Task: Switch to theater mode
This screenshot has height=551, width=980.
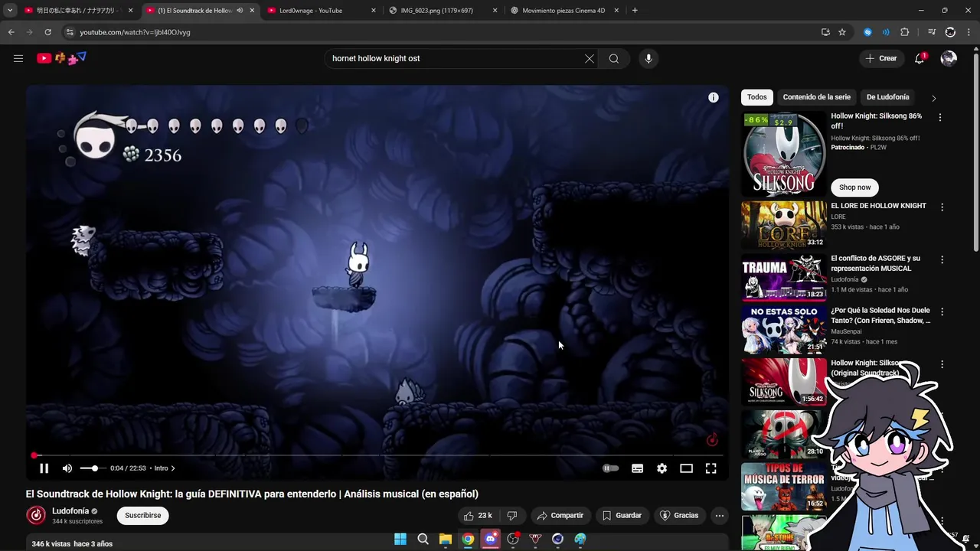Action: (x=686, y=468)
